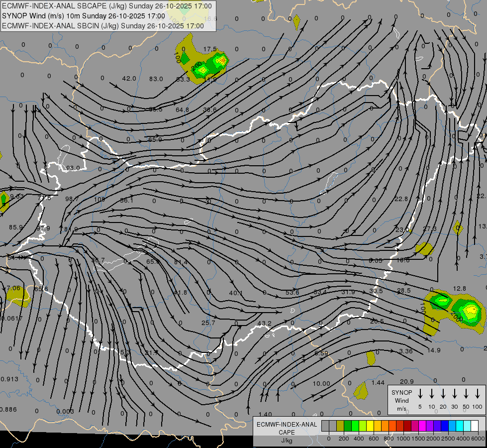Click the 30.5 value on the map

376,291
